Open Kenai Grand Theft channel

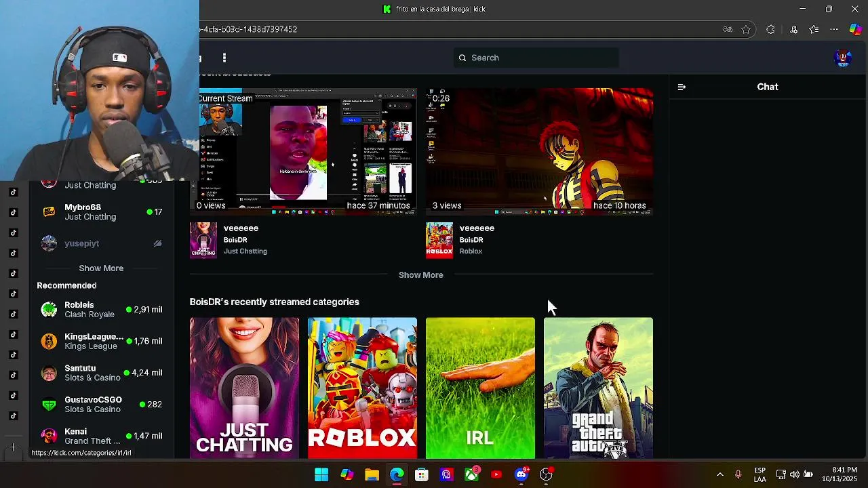[101, 436]
